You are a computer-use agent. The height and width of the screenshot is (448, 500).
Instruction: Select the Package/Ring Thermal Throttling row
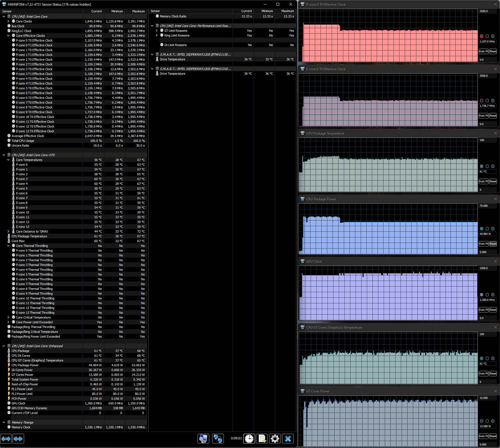coord(74,327)
